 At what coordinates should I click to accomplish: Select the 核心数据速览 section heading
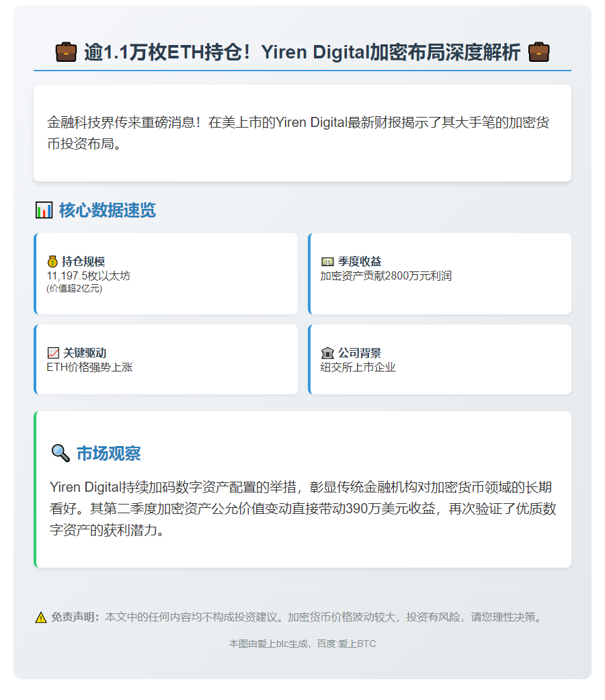[107, 210]
